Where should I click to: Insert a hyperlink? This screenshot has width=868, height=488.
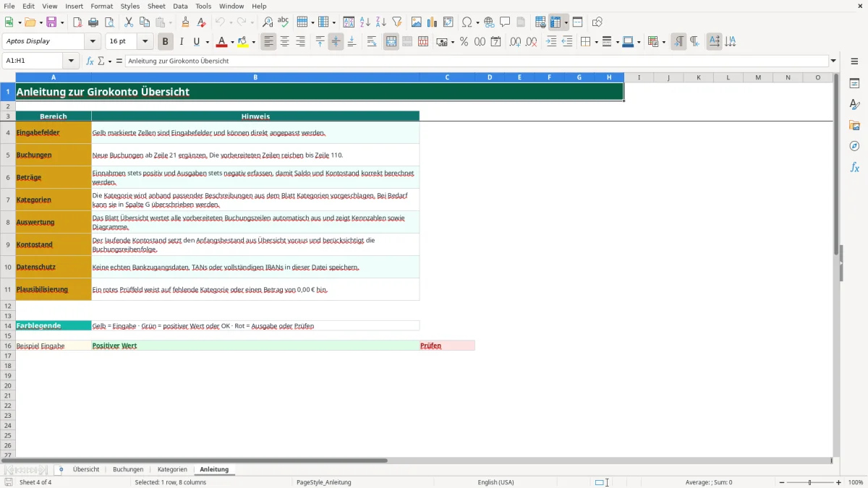pyautogui.click(x=489, y=22)
